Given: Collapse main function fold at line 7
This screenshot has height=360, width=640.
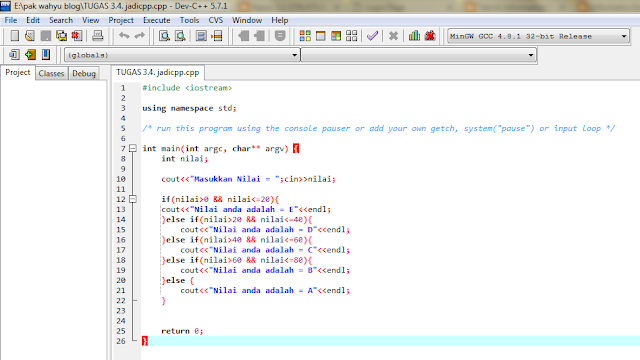Looking at the screenshot, I should point(133,148).
